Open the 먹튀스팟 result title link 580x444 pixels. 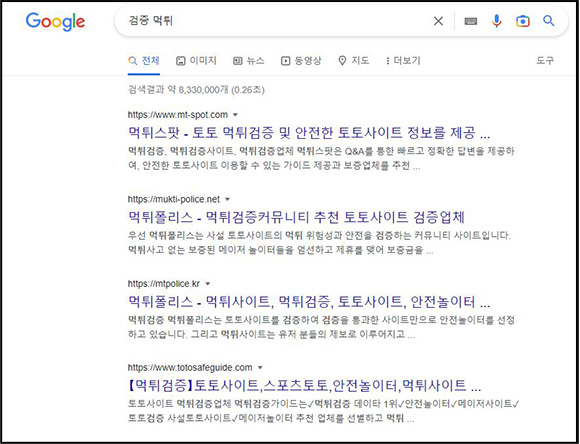pos(309,132)
